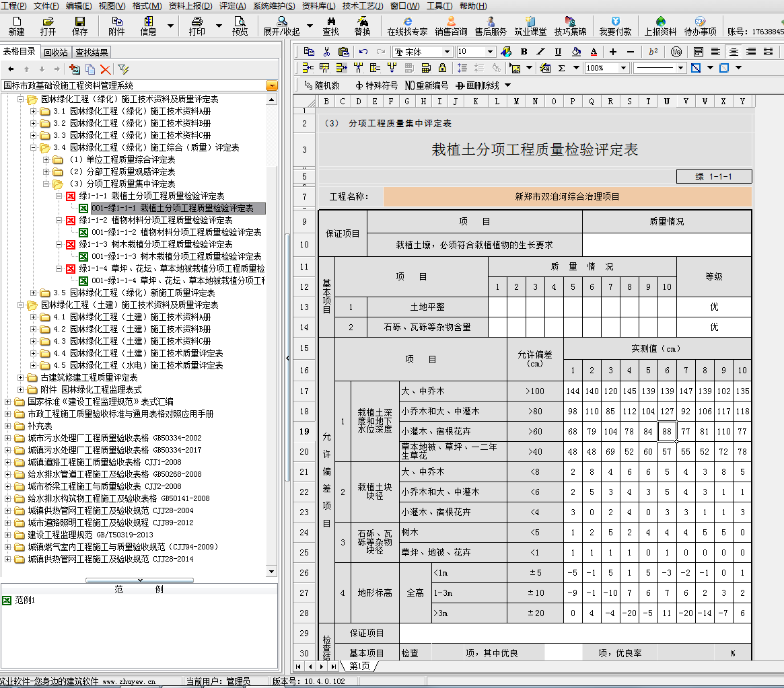Screen dimensions: 784x688
Task: Open the 宋体 font name dropdown
Action: coord(447,52)
